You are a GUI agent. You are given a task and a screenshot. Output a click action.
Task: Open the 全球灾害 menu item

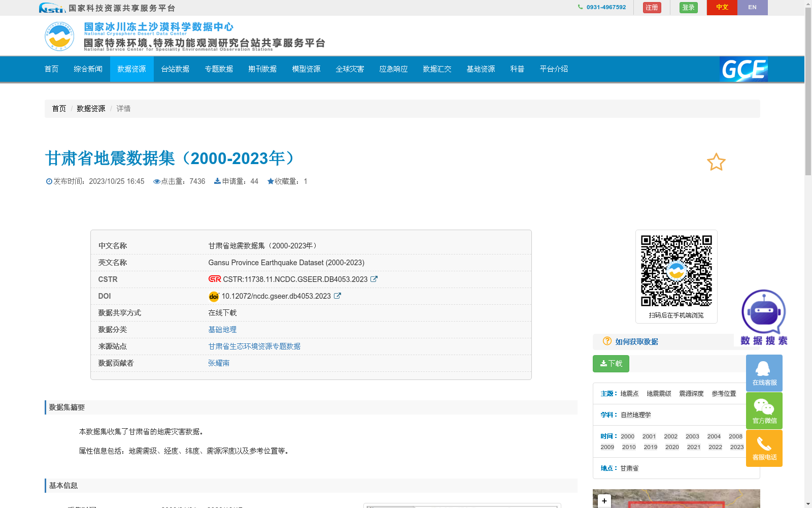(x=350, y=69)
